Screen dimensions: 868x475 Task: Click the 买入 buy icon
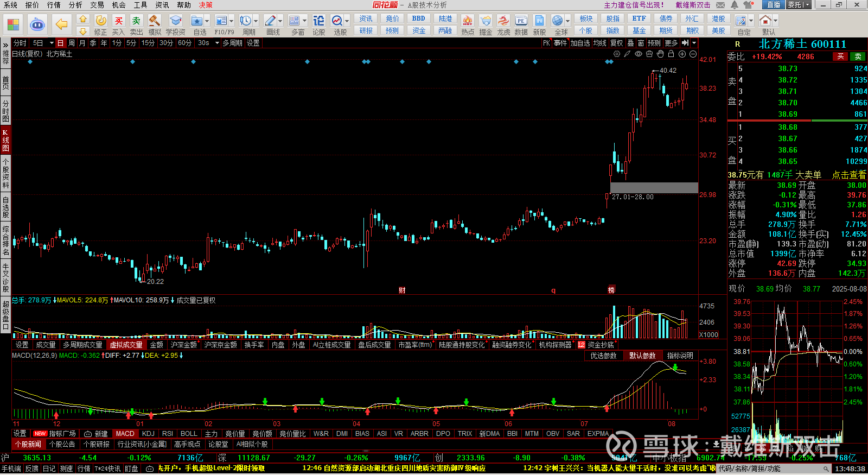pyautogui.click(x=118, y=21)
